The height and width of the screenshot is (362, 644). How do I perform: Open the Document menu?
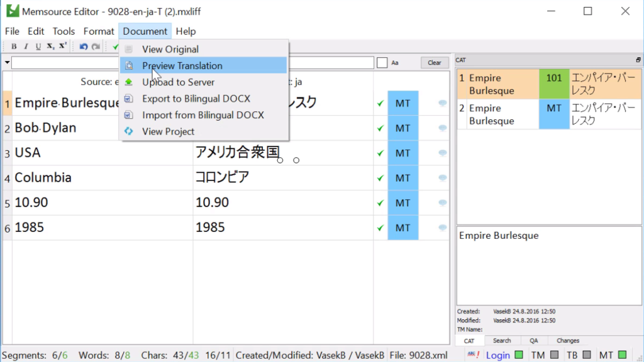[x=145, y=31]
